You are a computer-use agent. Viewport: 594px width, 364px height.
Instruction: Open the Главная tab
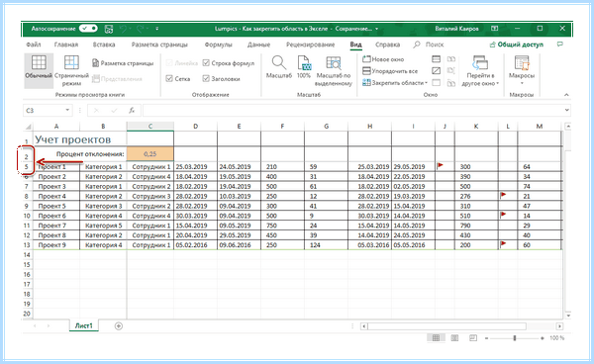(66, 45)
